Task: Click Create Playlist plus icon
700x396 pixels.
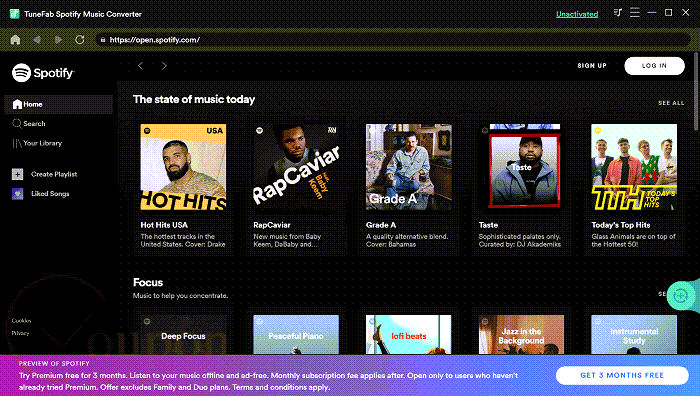Action: pyautogui.click(x=17, y=174)
